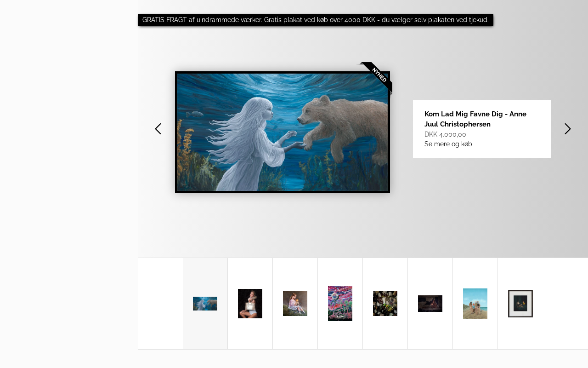
Task: Advance to the next slide arrow
Action: tap(568, 129)
